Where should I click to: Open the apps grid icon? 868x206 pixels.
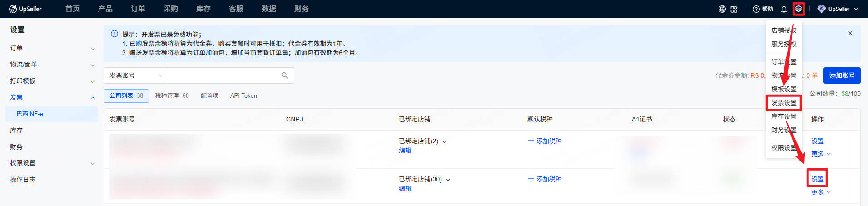point(734,9)
